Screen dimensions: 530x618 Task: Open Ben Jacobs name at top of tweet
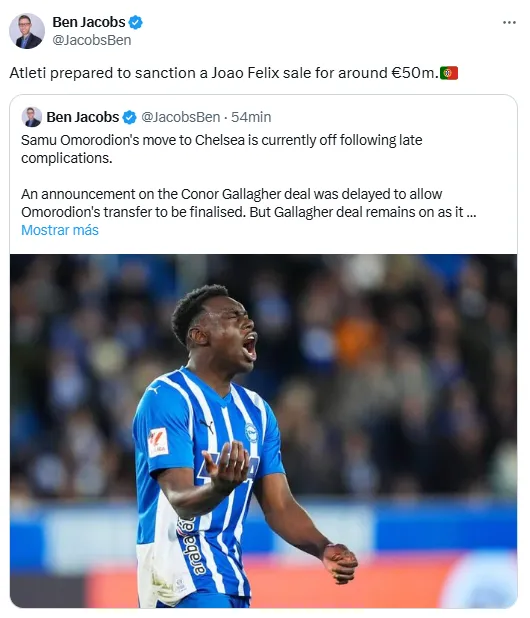pos(89,22)
